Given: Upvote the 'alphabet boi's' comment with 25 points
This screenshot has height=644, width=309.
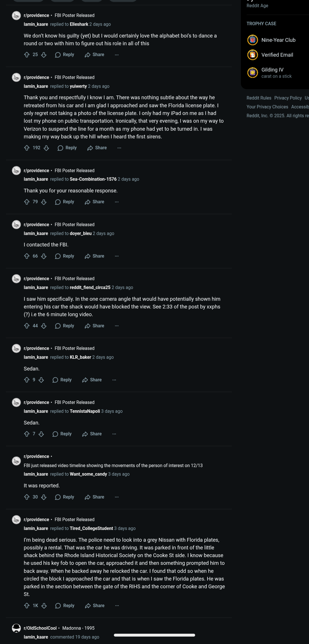Looking at the screenshot, I should coord(27,55).
